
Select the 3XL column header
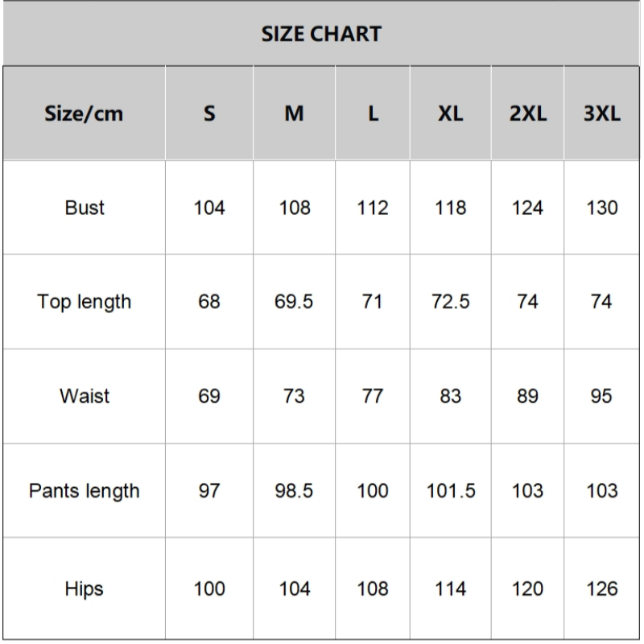[602, 114]
